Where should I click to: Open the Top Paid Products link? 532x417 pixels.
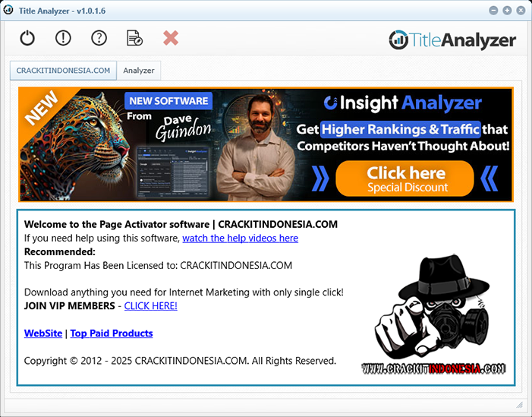click(x=112, y=333)
